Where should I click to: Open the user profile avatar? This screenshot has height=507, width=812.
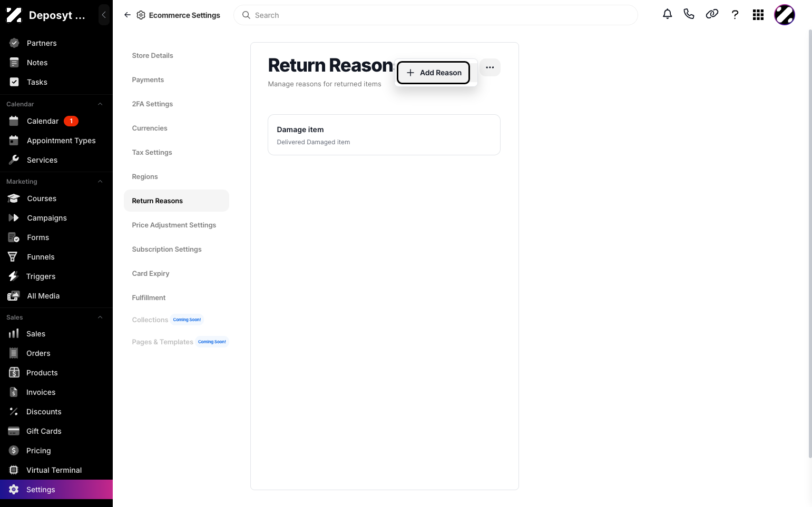click(784, 15)
